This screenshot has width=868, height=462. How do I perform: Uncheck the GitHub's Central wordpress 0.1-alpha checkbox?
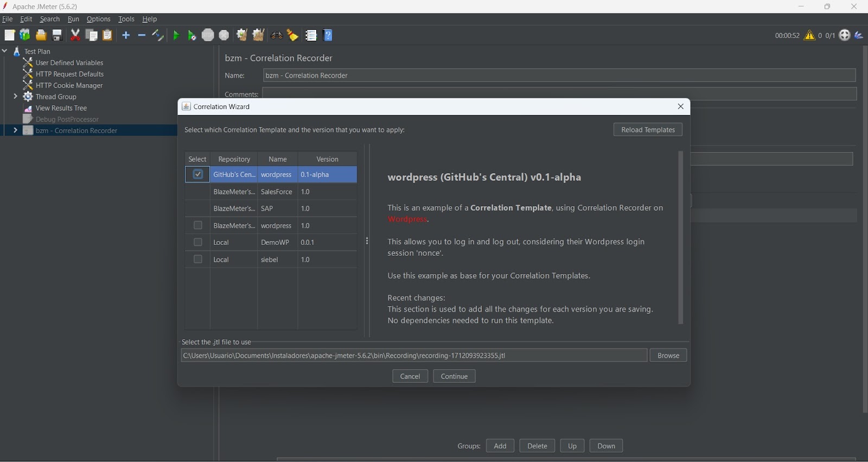[x=197, y=174]
